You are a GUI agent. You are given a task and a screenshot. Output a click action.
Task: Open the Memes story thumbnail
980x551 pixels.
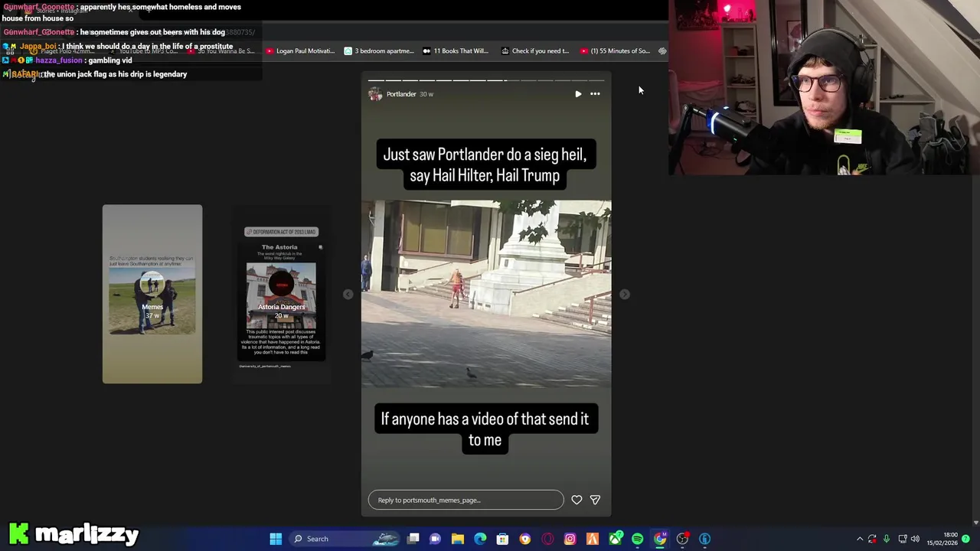pos(152,294)
